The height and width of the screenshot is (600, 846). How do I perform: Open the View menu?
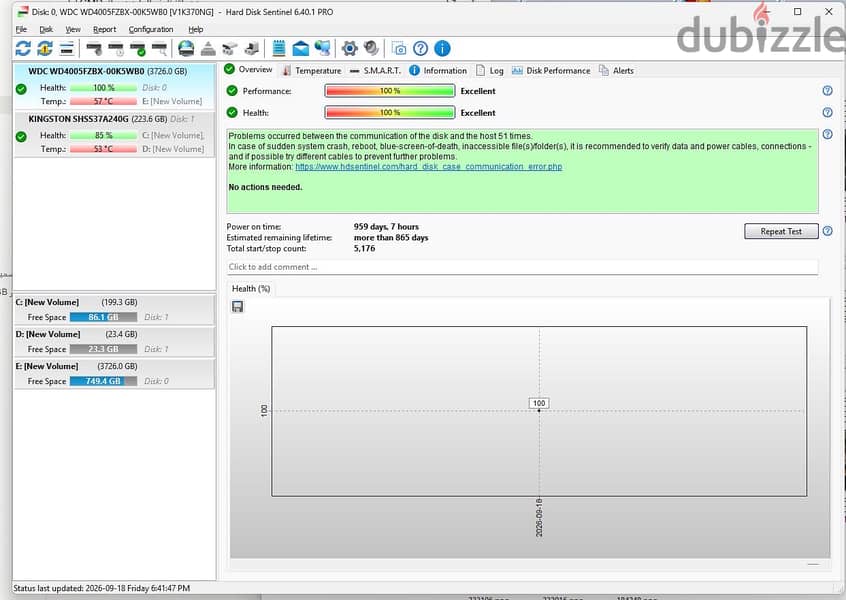pyautogui.click(x=73, y=29)
